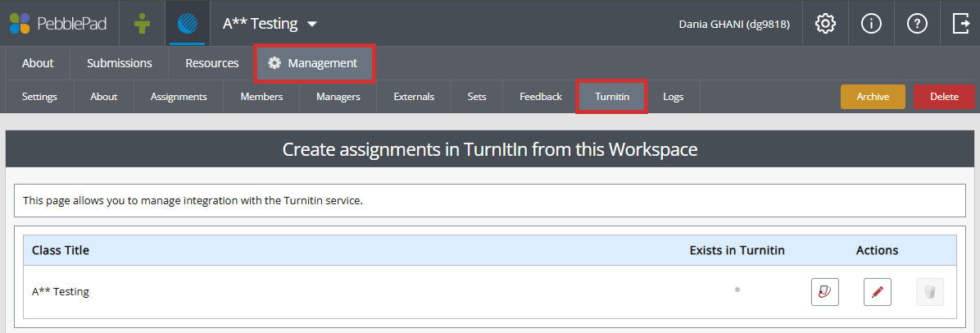Click the Actions column header

coord(877,250)
